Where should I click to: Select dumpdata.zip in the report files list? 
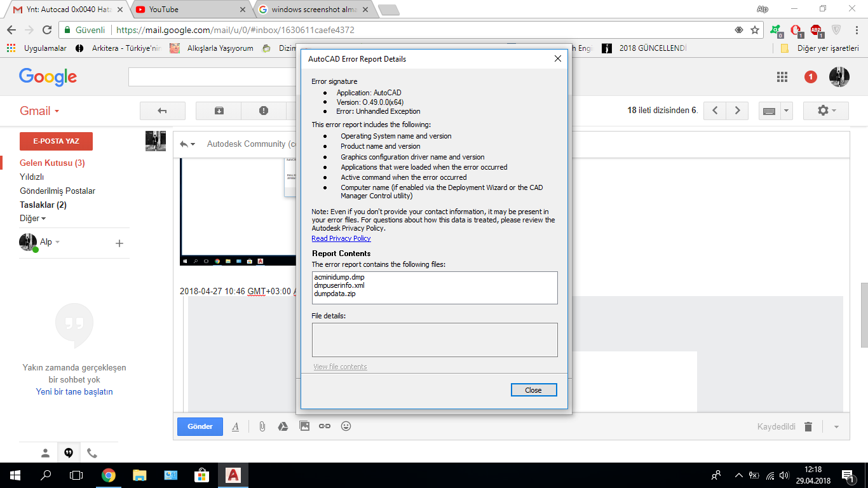click(x=334, y=294)
